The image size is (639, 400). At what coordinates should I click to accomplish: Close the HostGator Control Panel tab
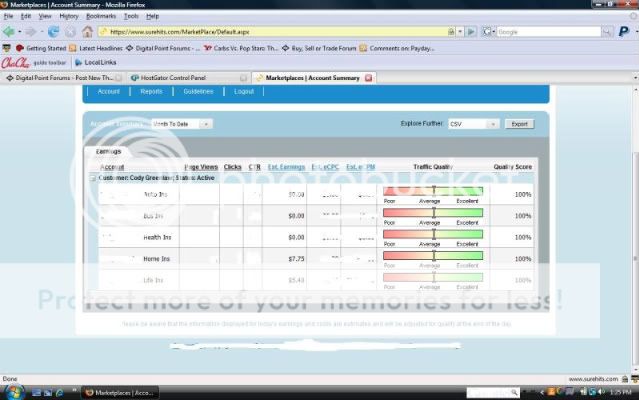pos(243,78)
